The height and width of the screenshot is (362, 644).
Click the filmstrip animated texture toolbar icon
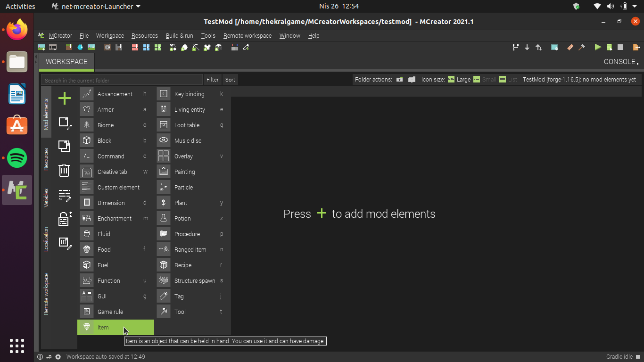pyautogui.click(x=53, y=47)
